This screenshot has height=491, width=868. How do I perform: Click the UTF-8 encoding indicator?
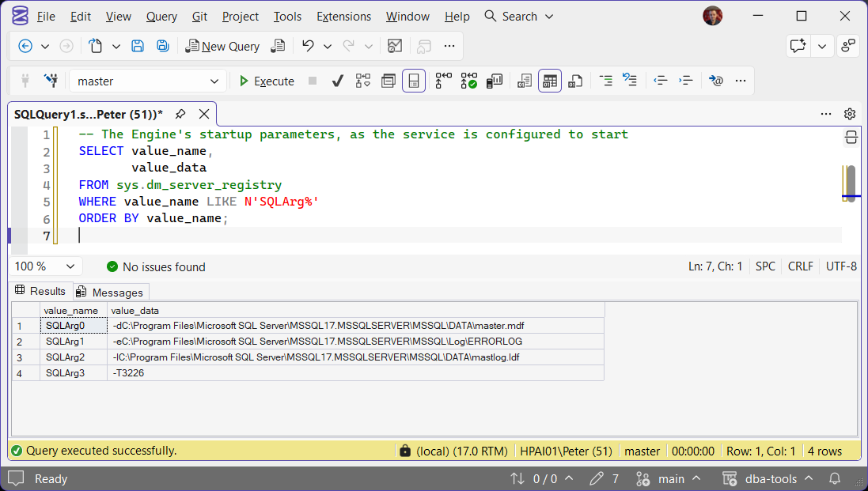point(841,266)
